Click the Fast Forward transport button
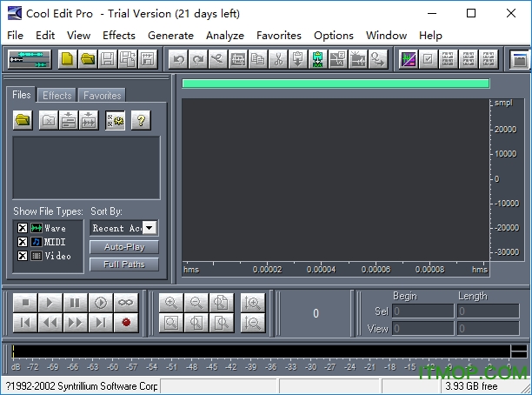Viewport: 532px width, 395px height. pos(75,322)
